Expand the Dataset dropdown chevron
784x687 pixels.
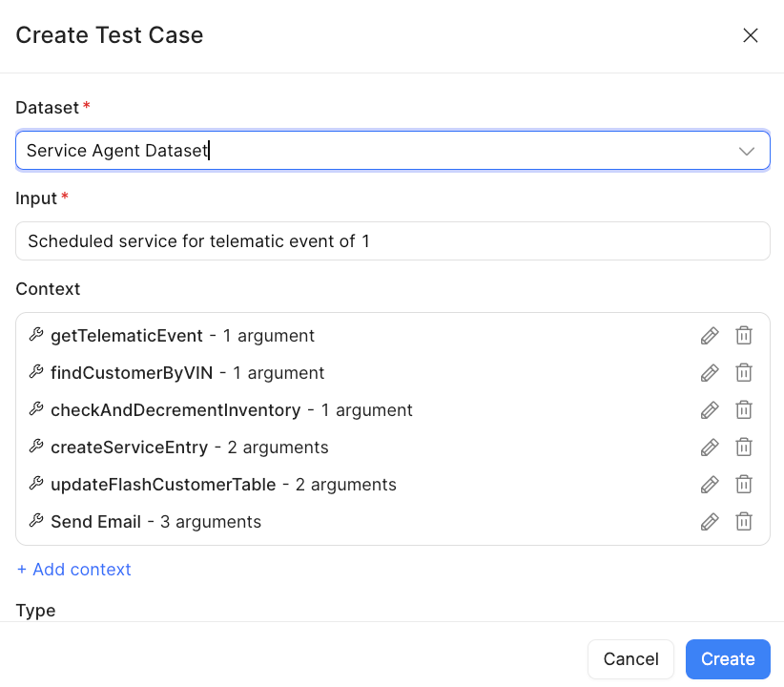747,151
